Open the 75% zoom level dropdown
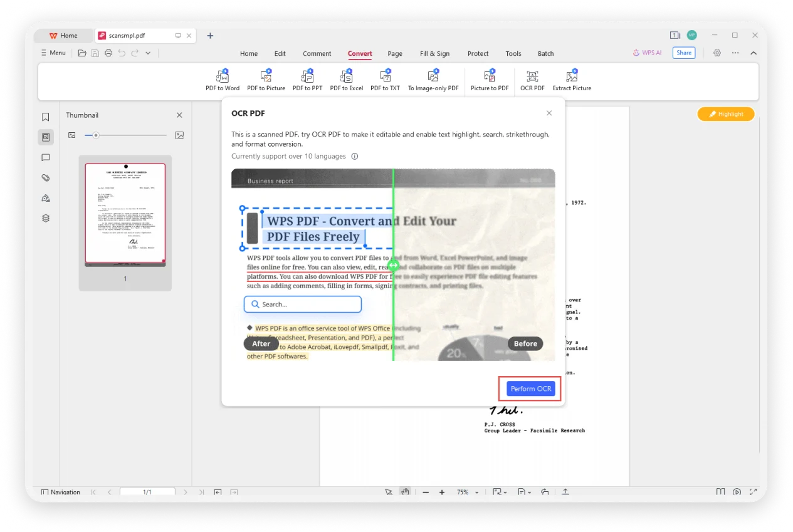This screenshot has width=793, height=532. [468, 493]
